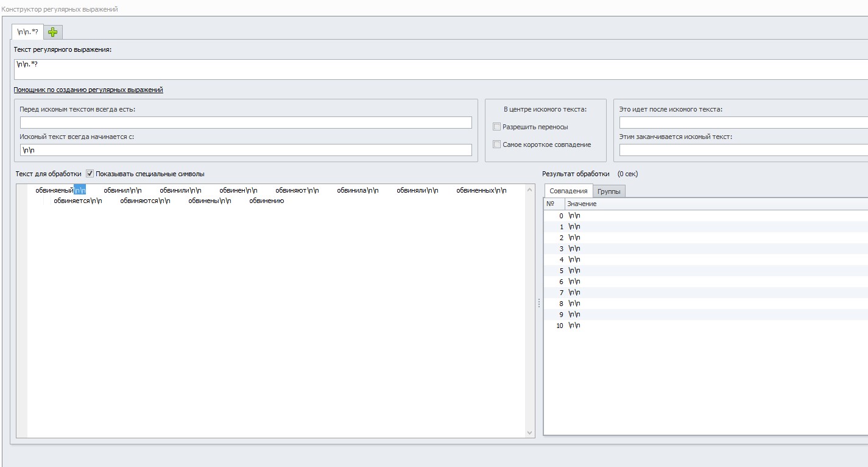The image size is (868, 467).
Task: Add a new regex tab with plus icon
Action: click(53, 32)
